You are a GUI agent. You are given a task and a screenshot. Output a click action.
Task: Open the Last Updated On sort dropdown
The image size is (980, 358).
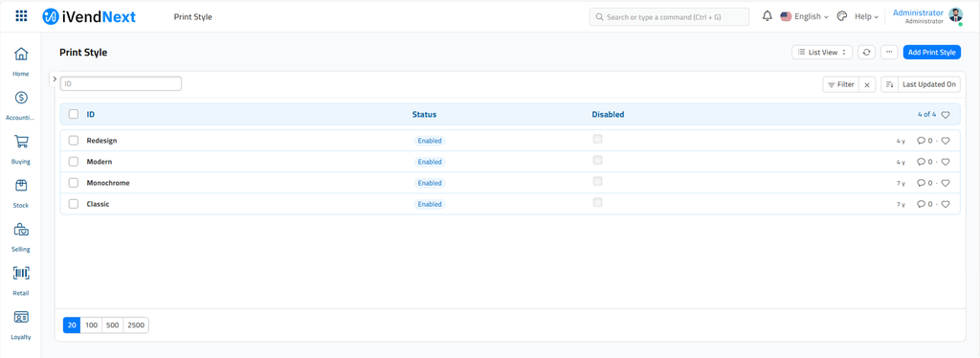coord(929,84)
